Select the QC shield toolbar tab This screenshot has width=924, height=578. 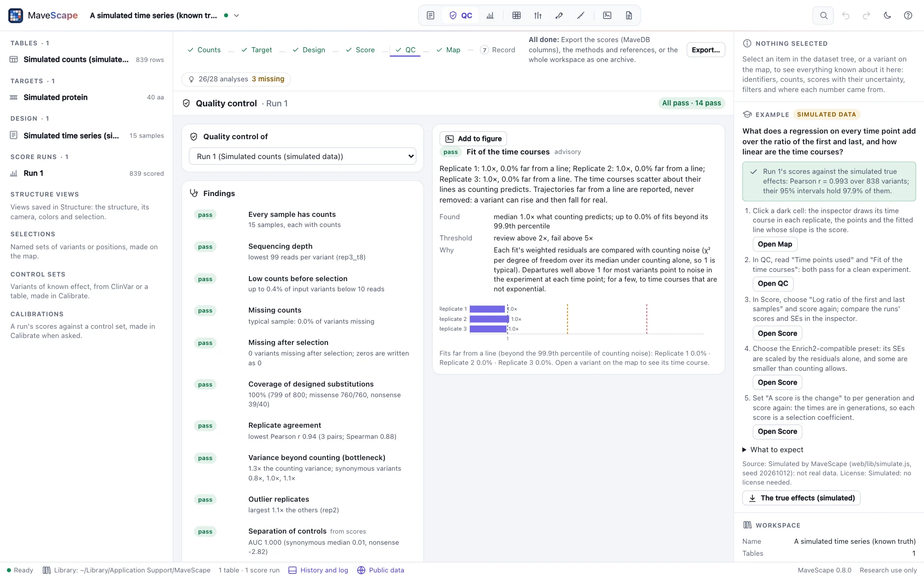coord(461,15)
